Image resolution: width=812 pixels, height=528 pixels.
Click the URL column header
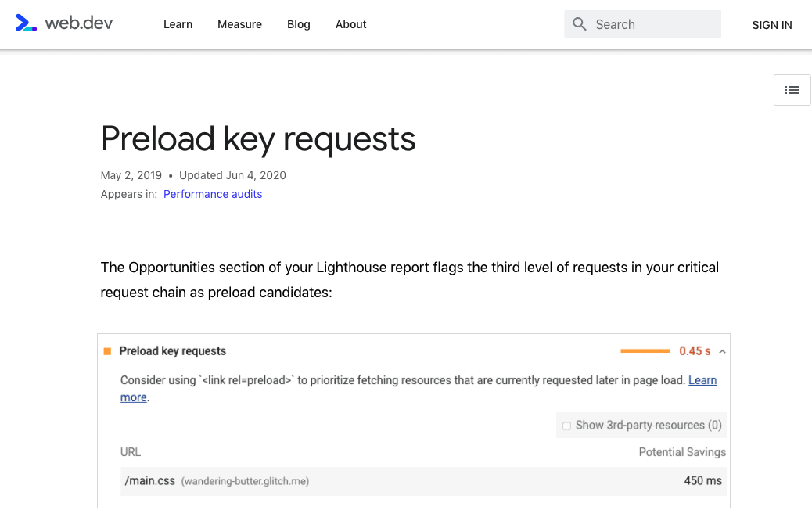point(131,452)
